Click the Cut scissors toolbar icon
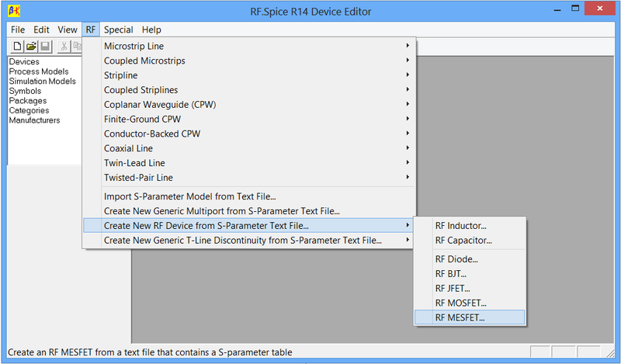 64,47
